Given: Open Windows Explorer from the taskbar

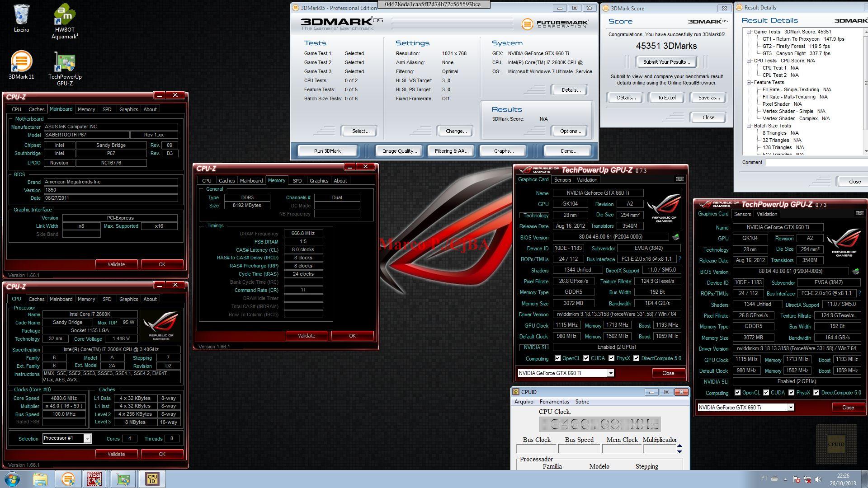Looking at the screenshot, I should [x=40, y=479].
